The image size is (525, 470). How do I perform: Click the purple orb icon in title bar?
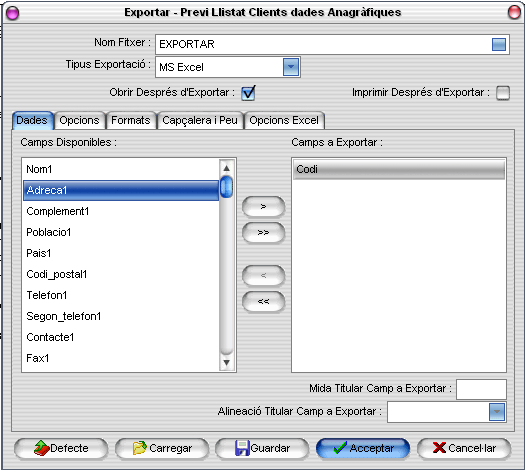[12, 13]
